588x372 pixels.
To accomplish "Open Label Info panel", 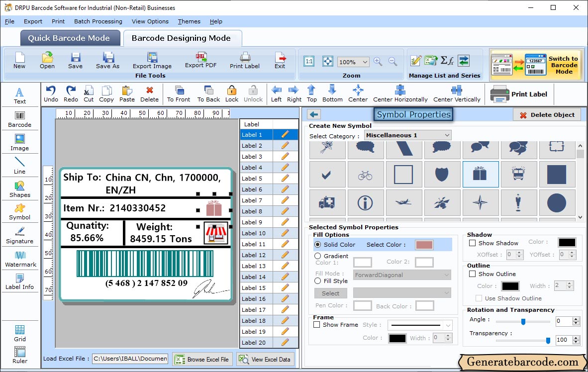I will (19, 281).
